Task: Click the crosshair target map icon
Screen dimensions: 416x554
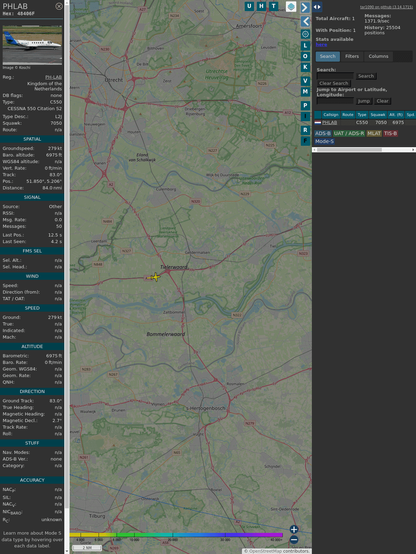Action: coord(305,34)
